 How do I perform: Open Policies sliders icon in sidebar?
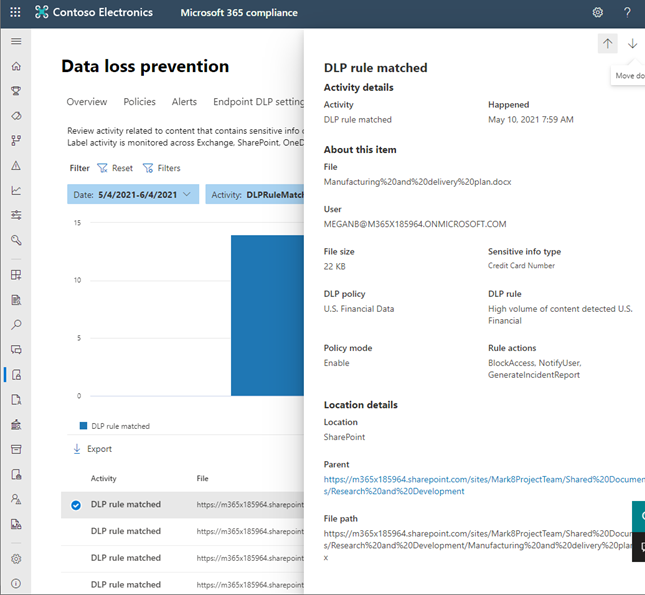[16, 215]
